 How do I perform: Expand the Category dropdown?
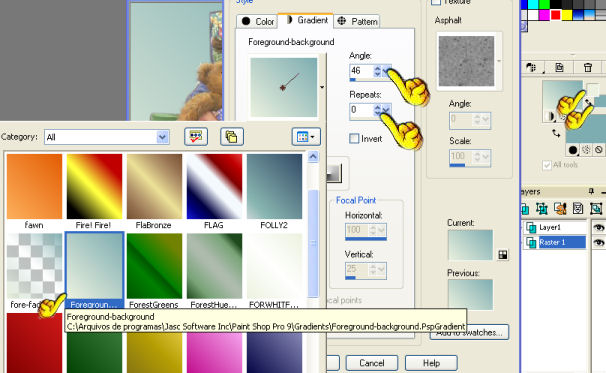click(163, 137)
